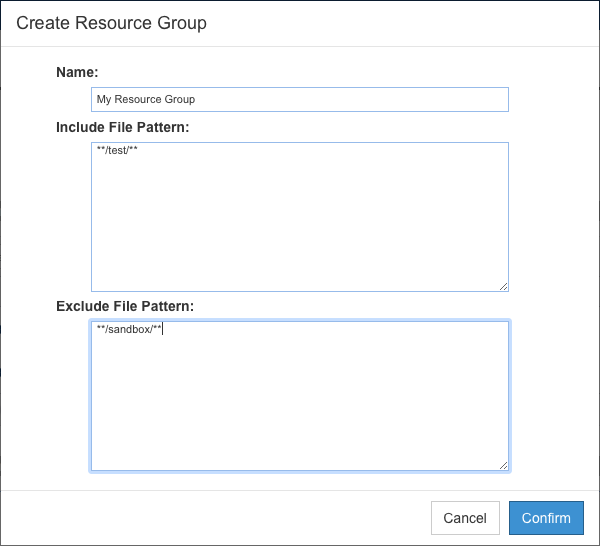Click the Name input field

coord(300,99)
